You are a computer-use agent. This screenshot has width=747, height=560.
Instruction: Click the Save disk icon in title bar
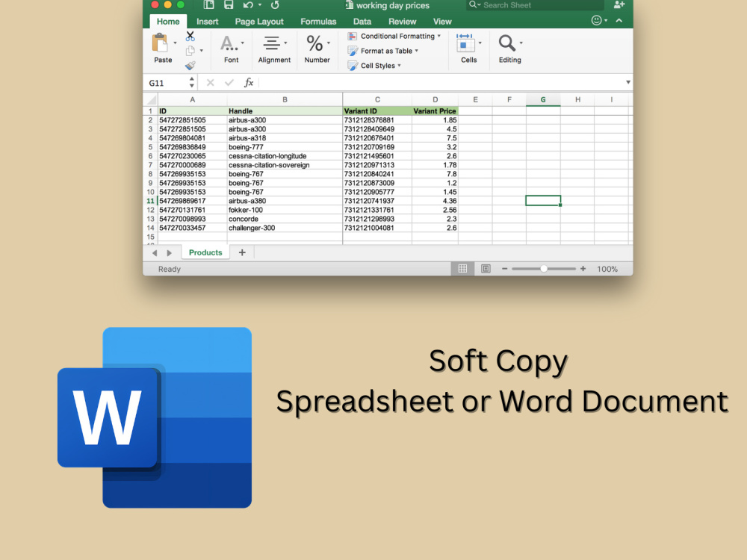(229, 4)
